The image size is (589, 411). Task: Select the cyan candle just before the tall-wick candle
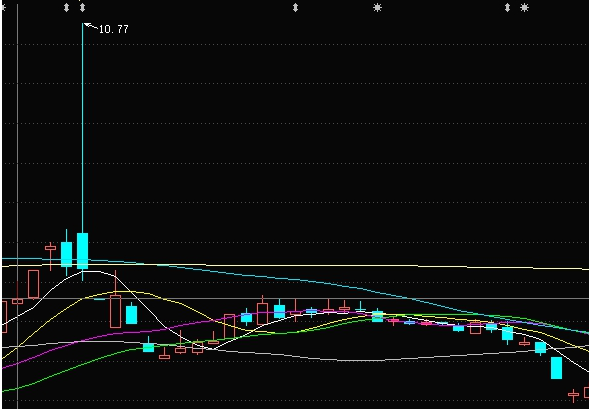[66, 254]
